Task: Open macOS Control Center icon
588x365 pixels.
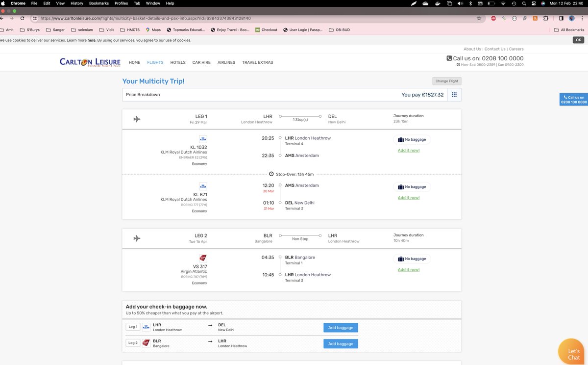Action: (x=533, y=3)
